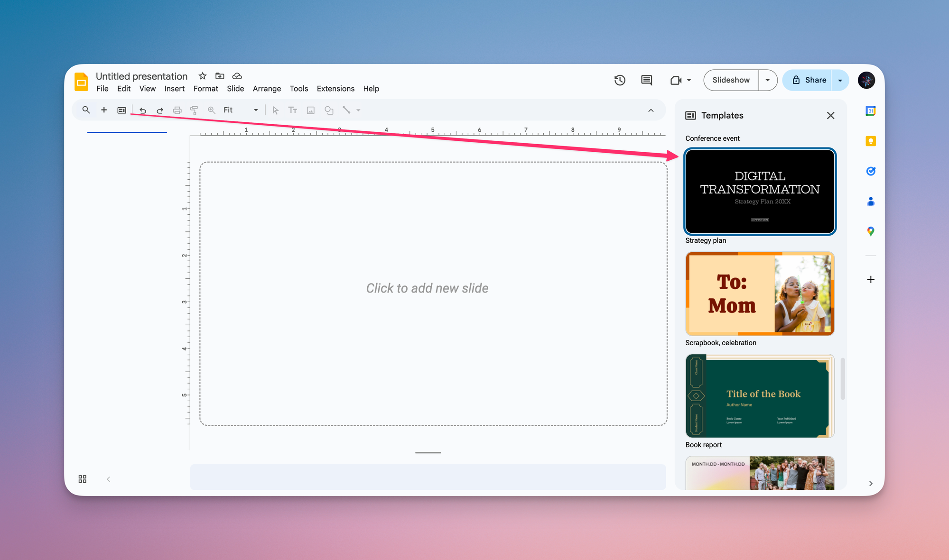The height and width of the screenshot is (560, 949).
Task: Open Google Calendar side panel icon
Action: tap(870, 111)
